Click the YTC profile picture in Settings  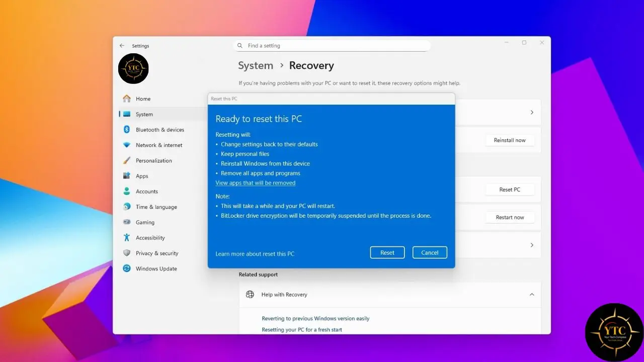133,68
